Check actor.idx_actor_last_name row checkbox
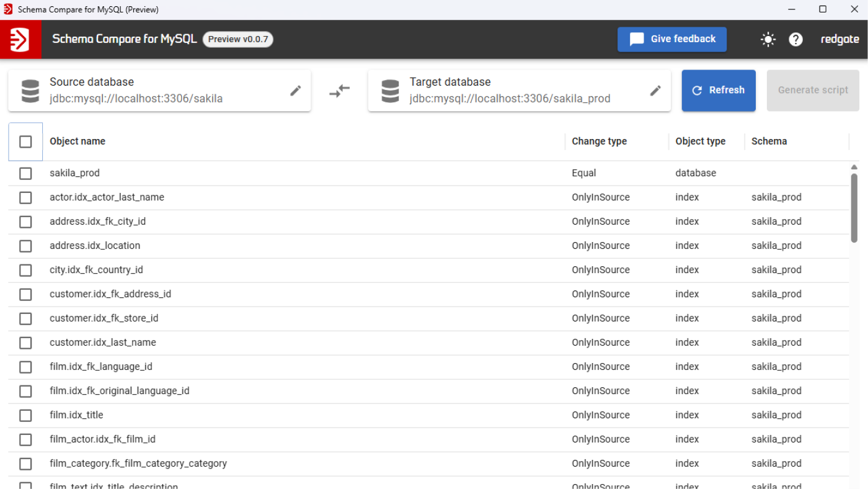 pos(25,198)
